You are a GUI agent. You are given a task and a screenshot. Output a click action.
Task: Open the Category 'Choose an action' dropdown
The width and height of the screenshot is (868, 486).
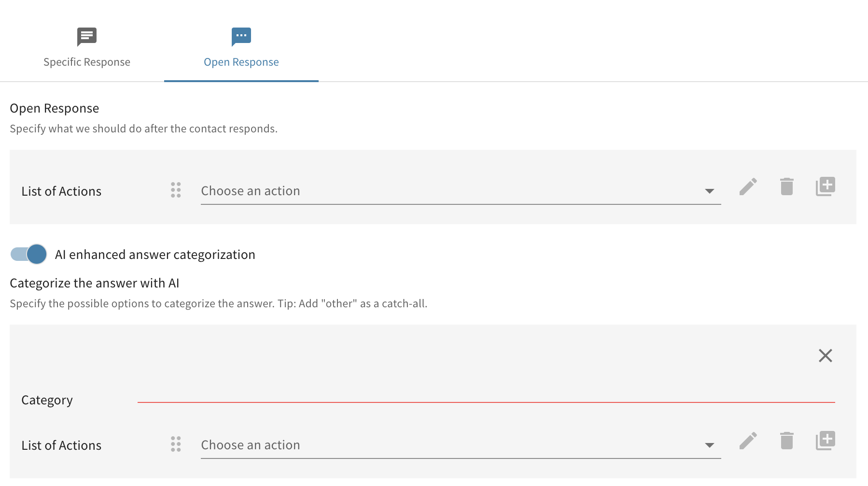point(449,445)
